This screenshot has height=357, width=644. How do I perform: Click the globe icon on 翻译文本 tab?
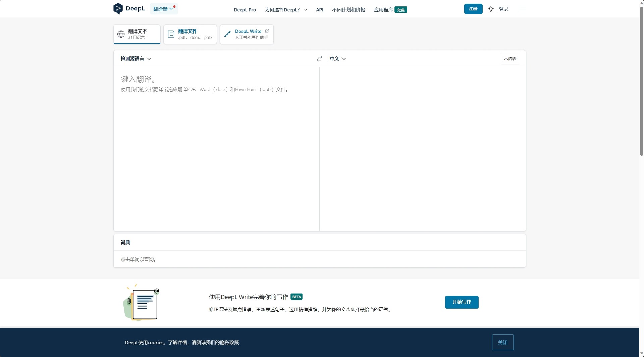[121, 34]
